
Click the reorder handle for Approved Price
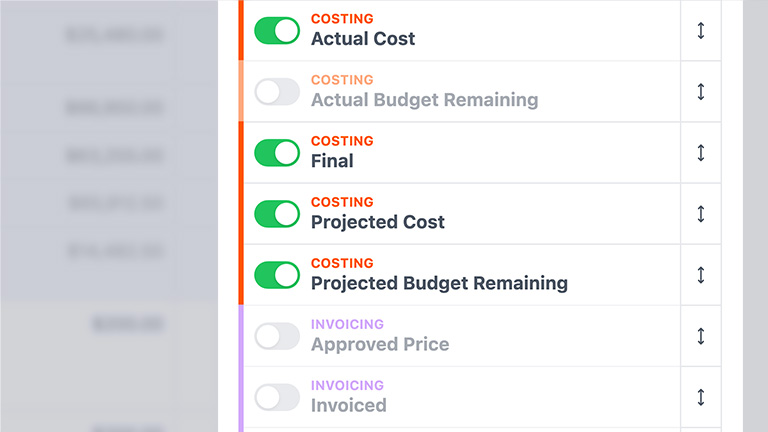pos(701,336)
